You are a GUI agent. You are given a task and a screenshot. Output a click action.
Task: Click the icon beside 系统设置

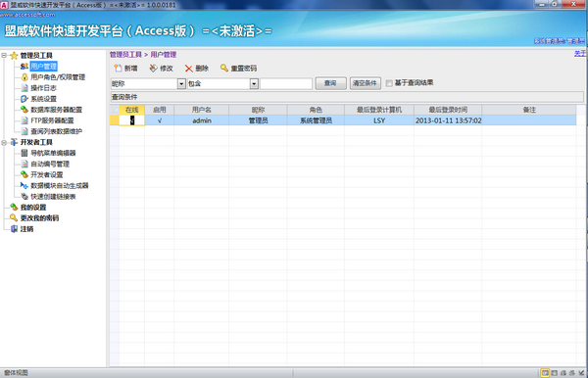pos(24,99)
